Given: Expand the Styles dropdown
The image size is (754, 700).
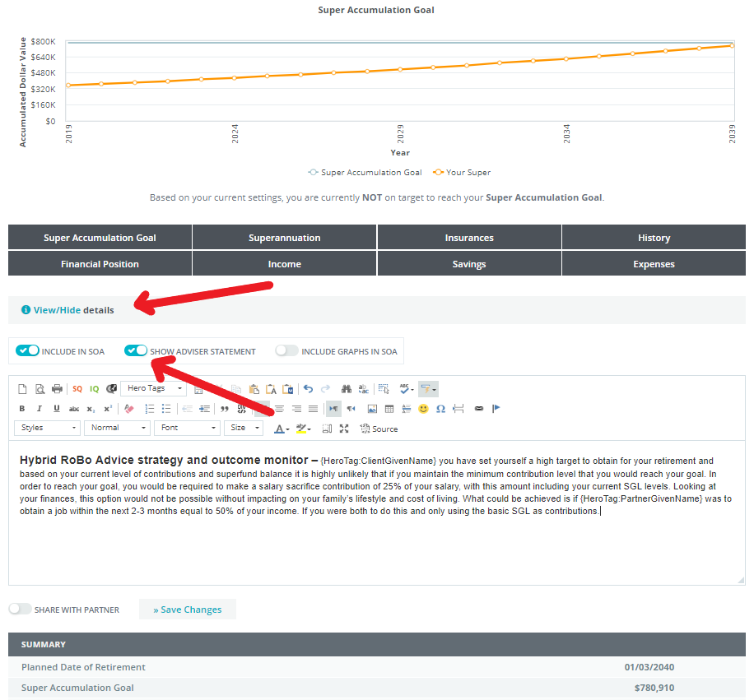Looking at the screenshot, I should coord(49,429).
